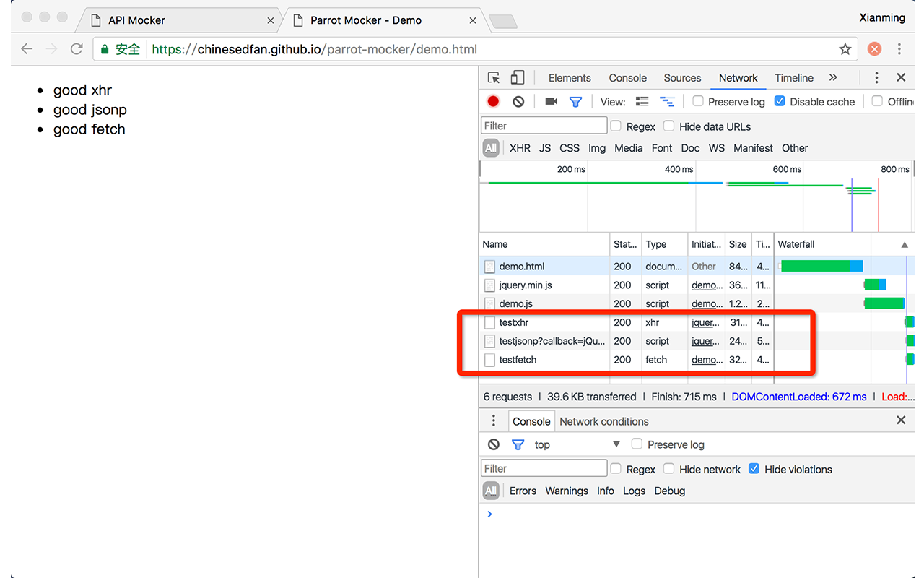
Task: Switch to the Elements tab
Action: click(x=570, y=78)
